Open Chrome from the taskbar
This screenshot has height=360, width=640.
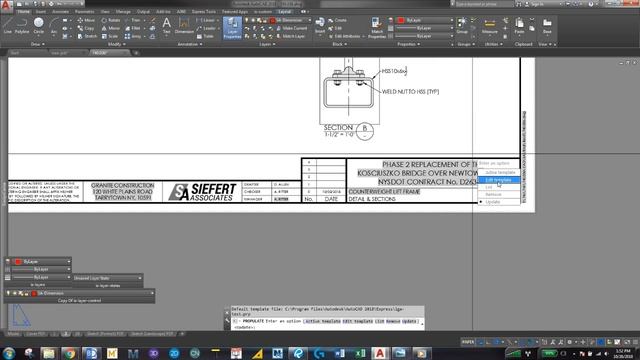click(70, 353)
